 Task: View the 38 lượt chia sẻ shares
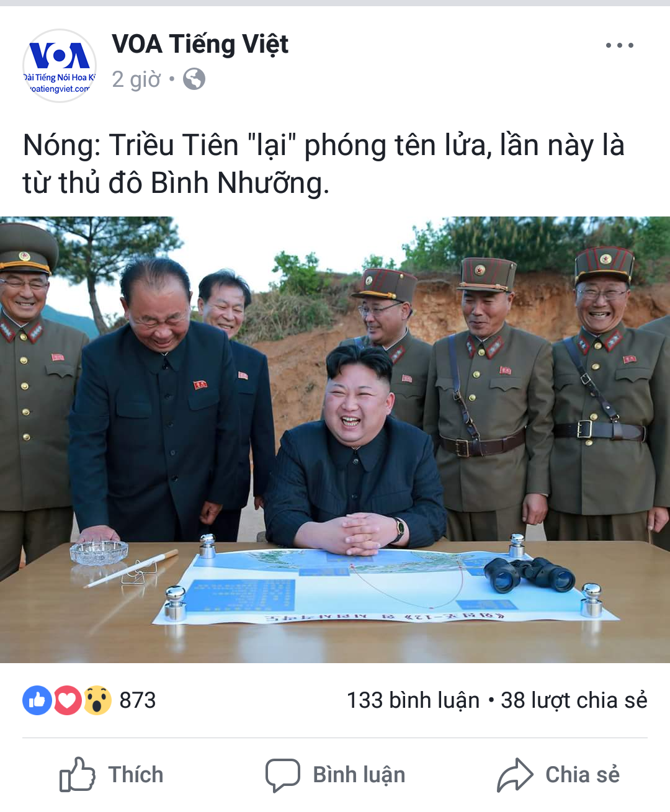[574, 700]
